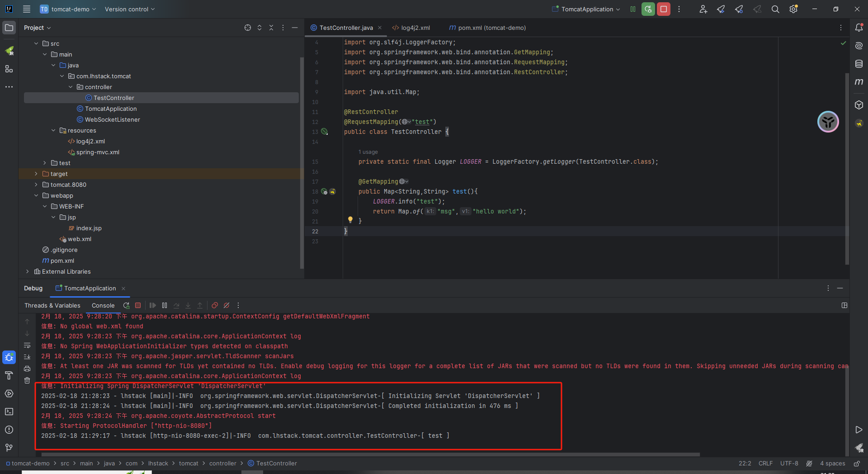Viewport: 868px width, 474px height.
Task: Open the Search Everywhere magnifier
Action: tap(775, 9)
